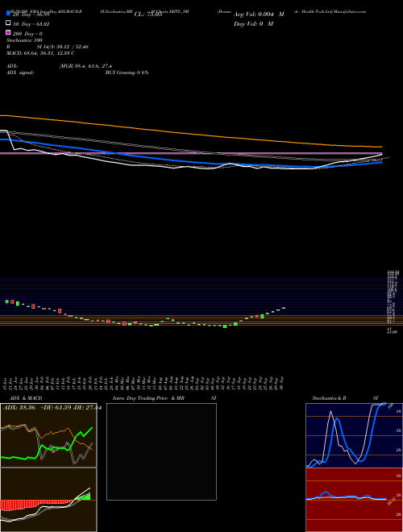
Task: Select the 'Day Vol: 0 M' text
Action: click(x=253, y=23)
